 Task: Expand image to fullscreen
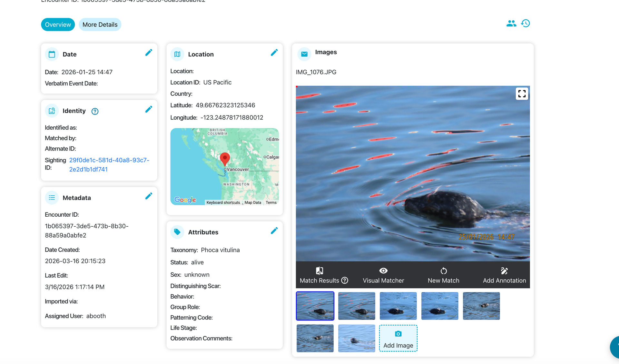[x=522, y=94]
